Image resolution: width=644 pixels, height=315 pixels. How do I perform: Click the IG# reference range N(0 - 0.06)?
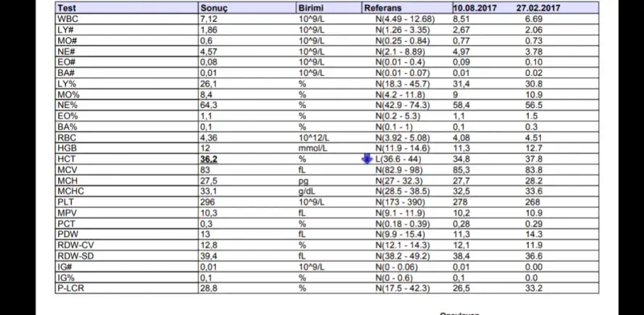coord(396,267)
